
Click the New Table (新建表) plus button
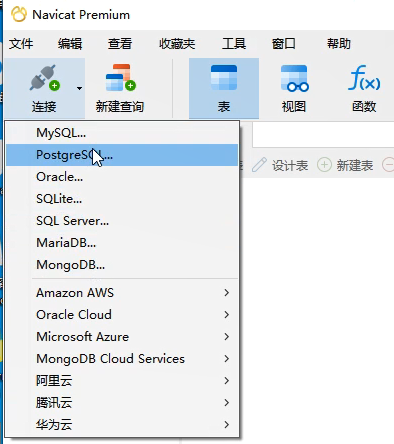pos(345,165)
